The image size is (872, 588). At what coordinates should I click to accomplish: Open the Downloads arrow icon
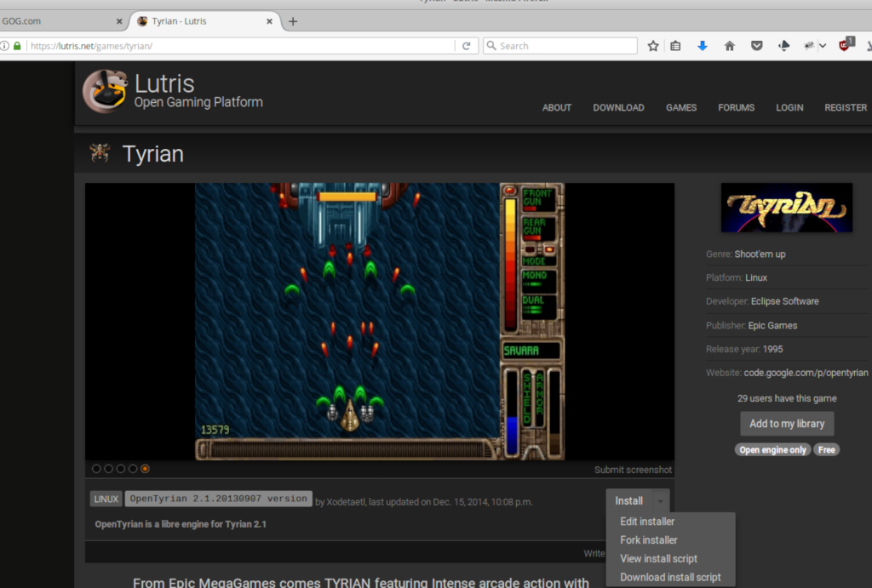[x=703, y=46]
